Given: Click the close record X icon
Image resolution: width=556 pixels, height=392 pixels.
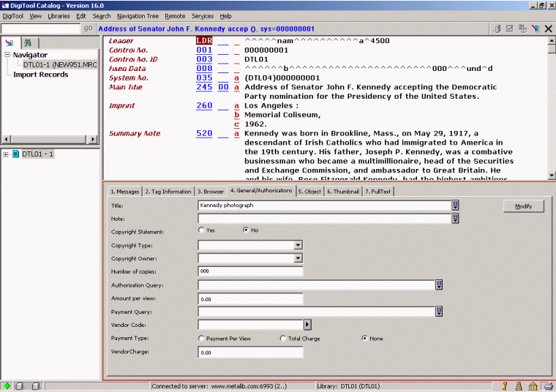Looking at the screenshot, I should [x=548, y=29].
